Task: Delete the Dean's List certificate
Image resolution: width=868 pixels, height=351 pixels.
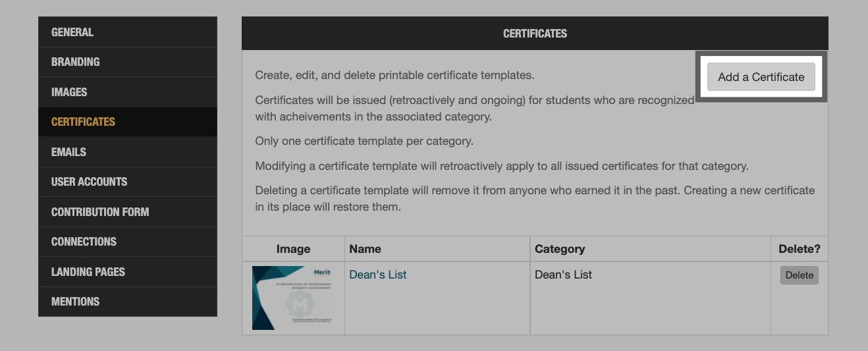Action: (799, 275)
